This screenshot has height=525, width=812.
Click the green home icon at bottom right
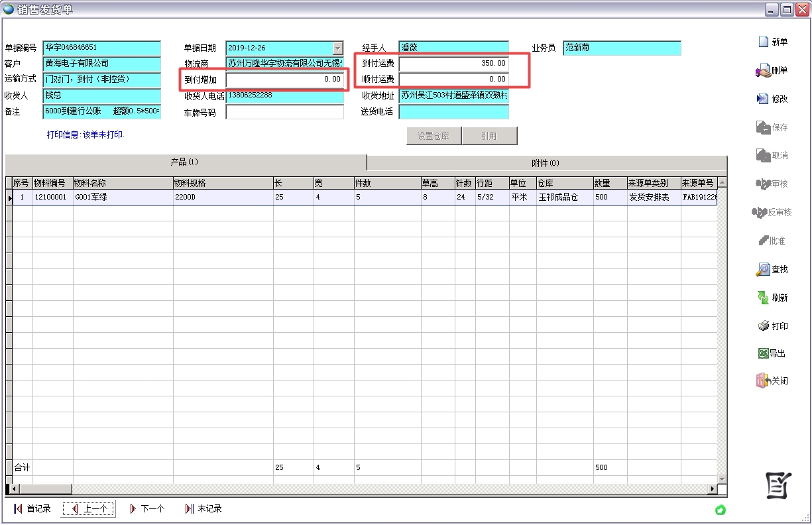[x=721, y=510]
